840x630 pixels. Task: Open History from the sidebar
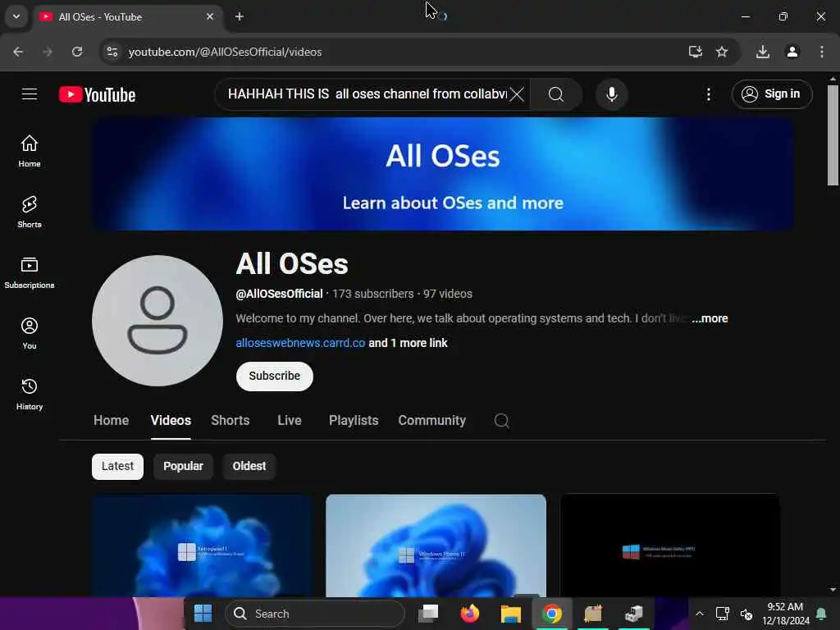point(30,394)
